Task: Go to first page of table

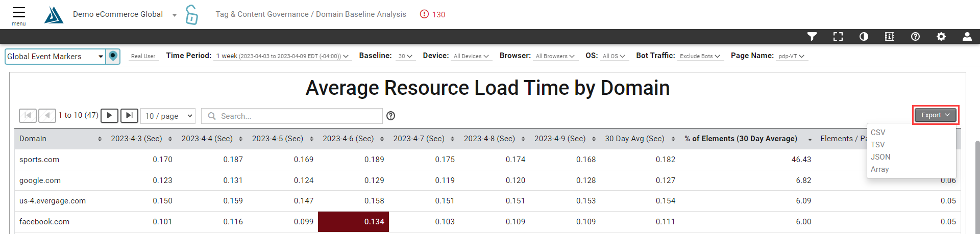Action: pos(28,116)
